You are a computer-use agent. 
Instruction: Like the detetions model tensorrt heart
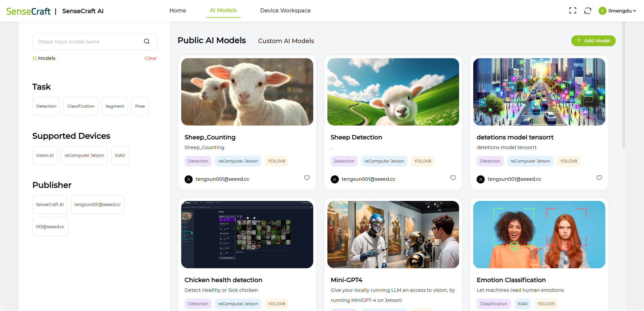tap(599, 178)
